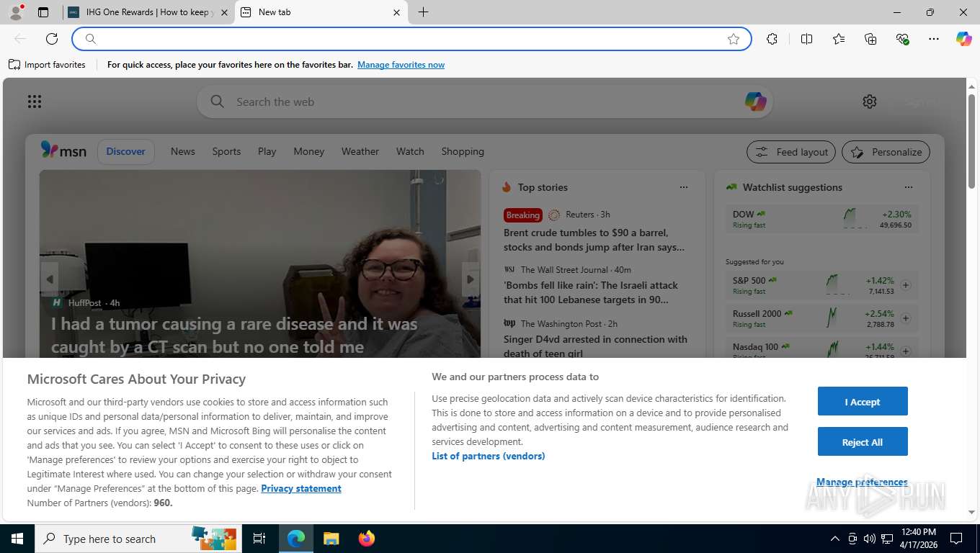Open the Windows Start menu
This screenshot has width=980, height=553.
click(x=17, y=539)
